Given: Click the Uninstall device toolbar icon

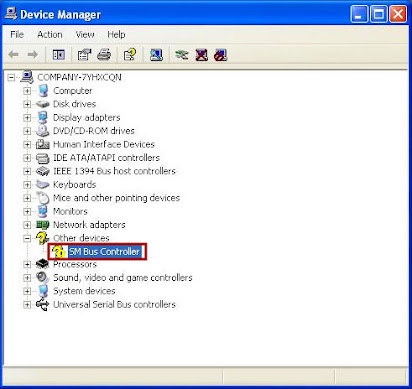Looking at the screenshot, I should tap(201, 54).
